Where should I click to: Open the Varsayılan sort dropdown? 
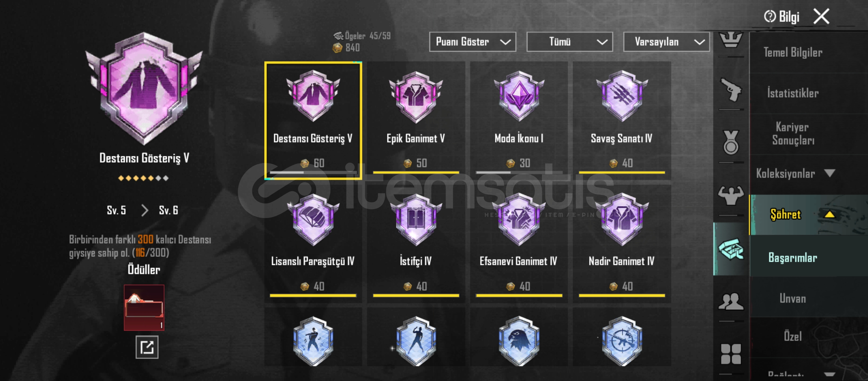[667, 42]
